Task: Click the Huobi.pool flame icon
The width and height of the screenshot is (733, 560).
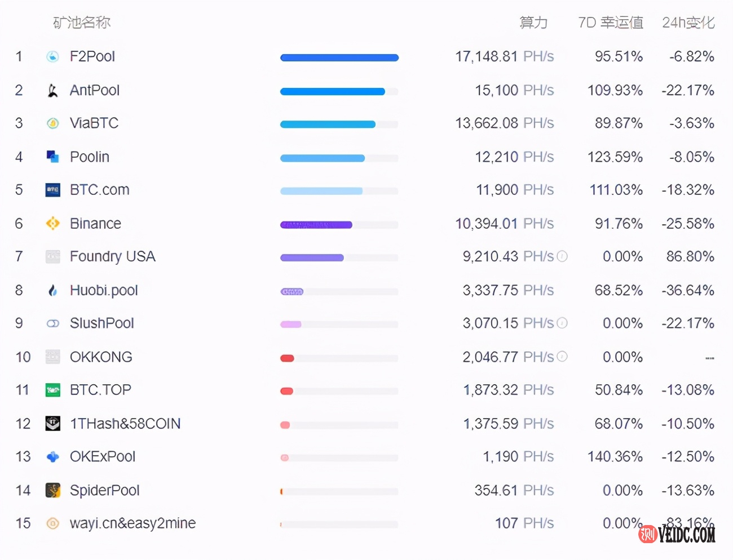Action: [52, 290]
